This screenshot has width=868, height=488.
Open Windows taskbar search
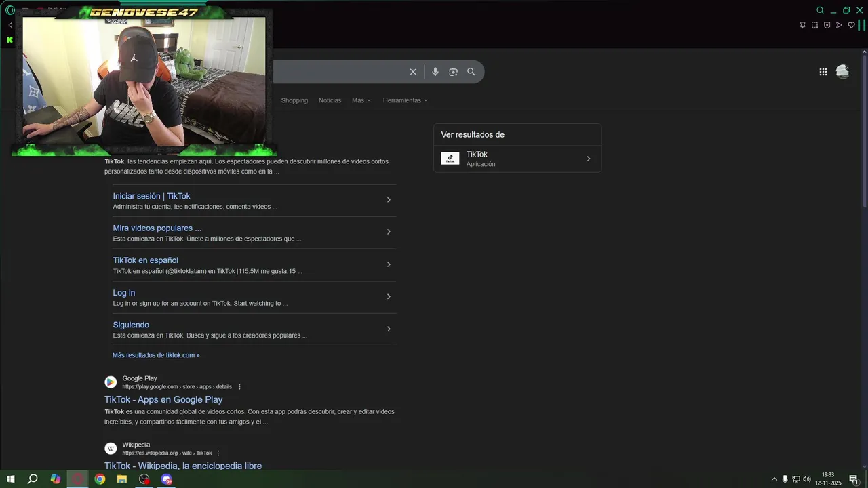33,479
